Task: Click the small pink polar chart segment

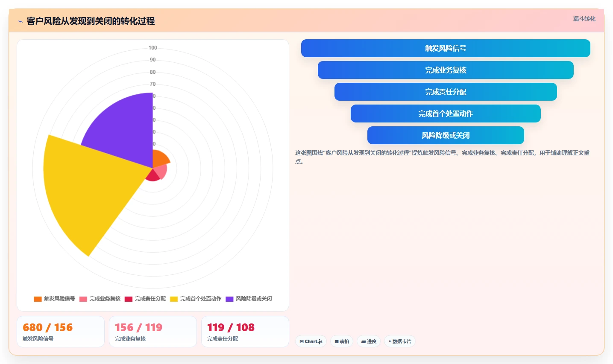Action: [161, 172]
